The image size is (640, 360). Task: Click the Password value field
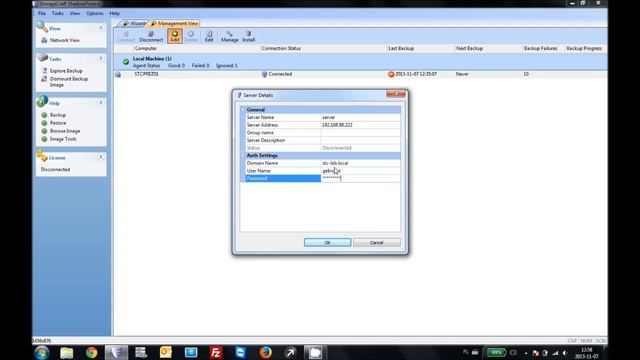pyautogui.click(x=360, y=178)
